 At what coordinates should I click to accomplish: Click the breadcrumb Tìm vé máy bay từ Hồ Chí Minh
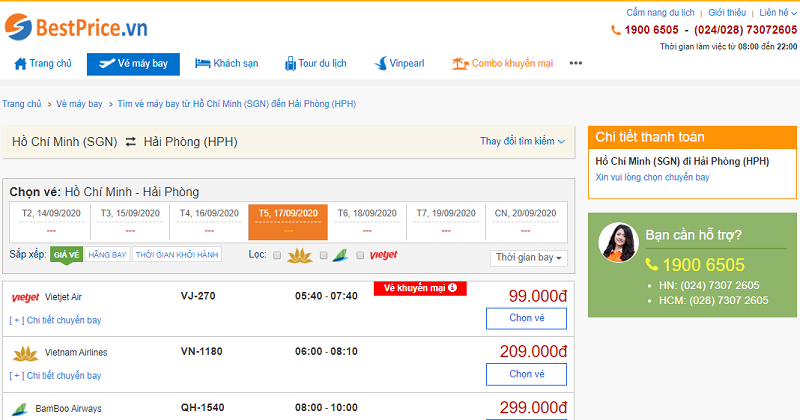[x=237, y=104]
